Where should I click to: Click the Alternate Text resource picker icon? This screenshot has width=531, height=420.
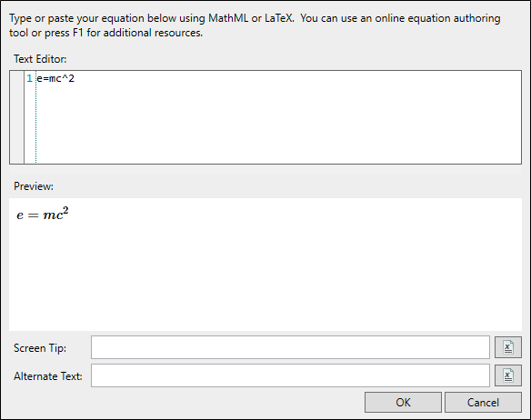point(508,375)
